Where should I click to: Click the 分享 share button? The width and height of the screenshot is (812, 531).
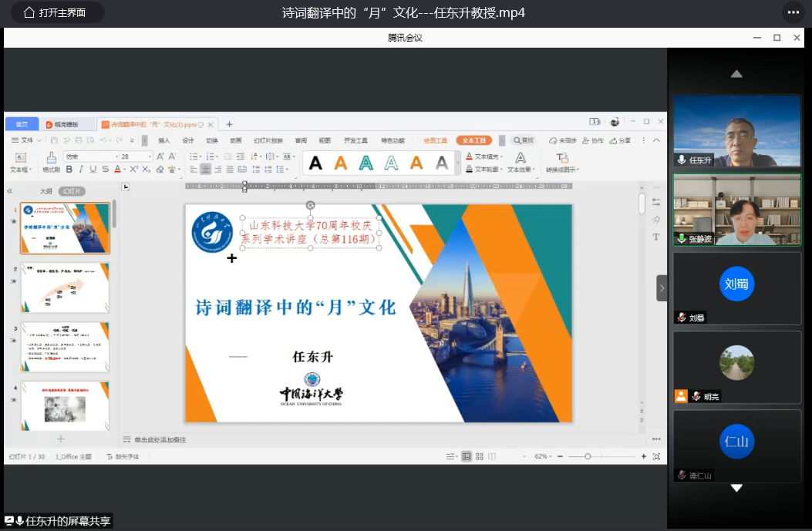point(620,140)
